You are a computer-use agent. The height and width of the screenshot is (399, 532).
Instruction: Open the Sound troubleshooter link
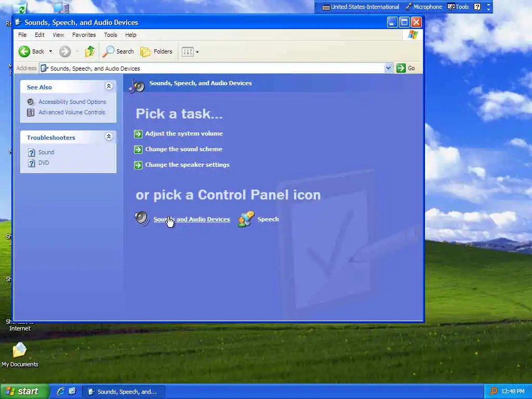pyautogui.click(x=46, y=152)
